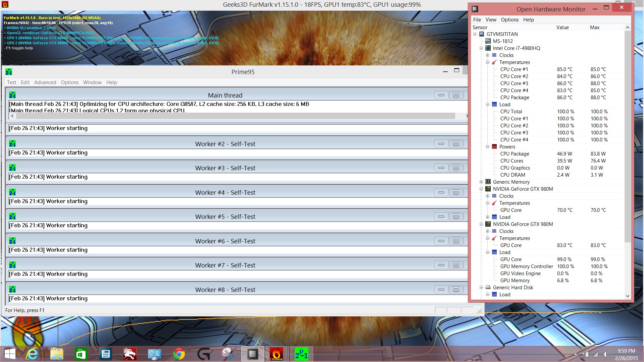The height and width of the screenshot is (362, 644).
Task: Collapse the CPU Temperatures node
Action: [x=488, y=62]
